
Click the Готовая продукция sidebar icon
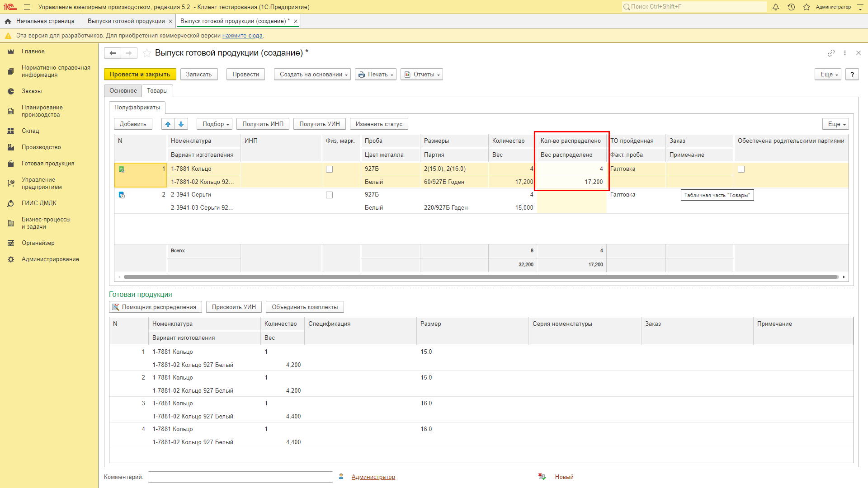(x=11, y=164)
